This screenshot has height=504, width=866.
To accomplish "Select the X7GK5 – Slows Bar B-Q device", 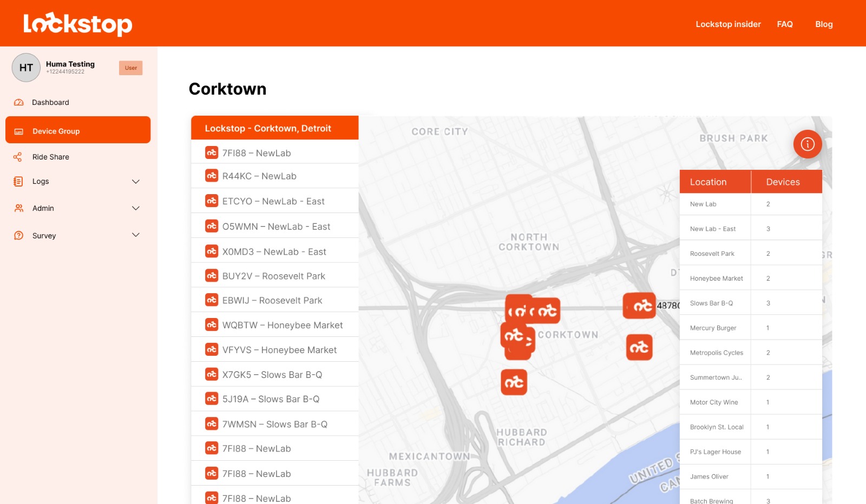I will [275, 374].
